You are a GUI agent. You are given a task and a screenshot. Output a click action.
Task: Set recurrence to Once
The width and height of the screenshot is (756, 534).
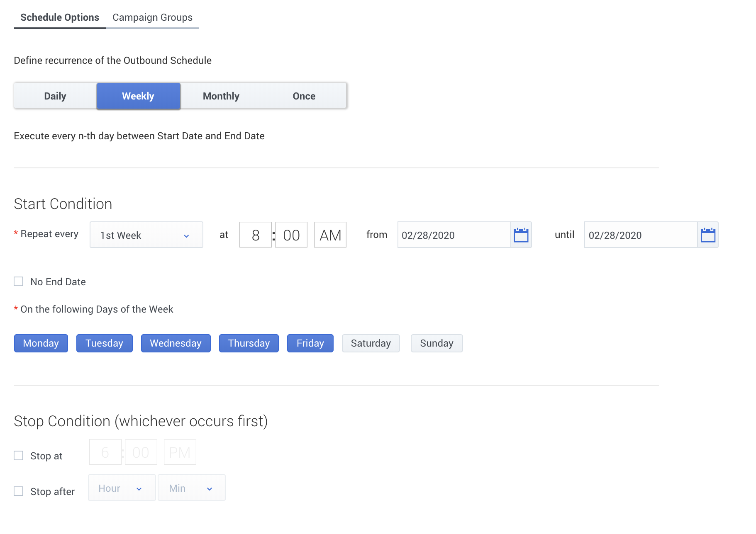click(304, 96)
